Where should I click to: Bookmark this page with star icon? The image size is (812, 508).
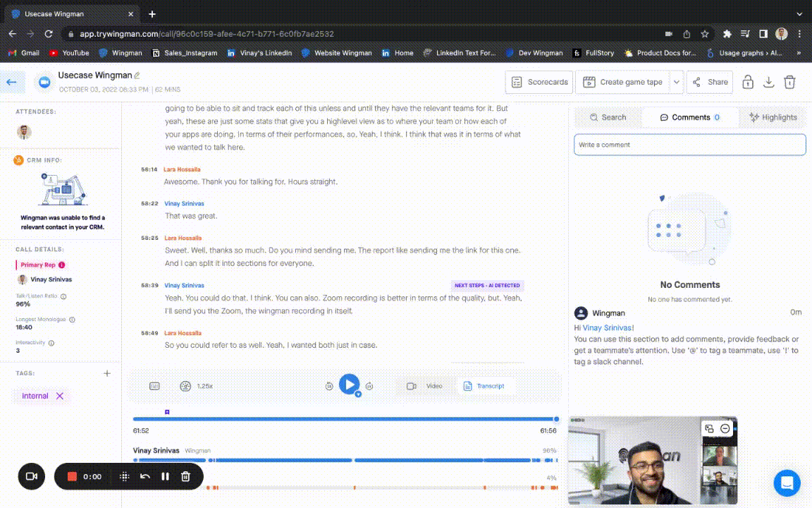pos(705,34)
